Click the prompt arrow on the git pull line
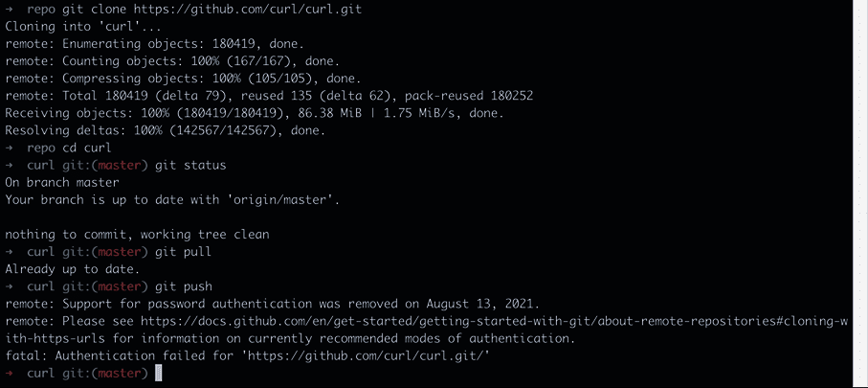Image resolution: width=868 pixels, height=388 pixels. pyautogui.click(x=9, y=252)
